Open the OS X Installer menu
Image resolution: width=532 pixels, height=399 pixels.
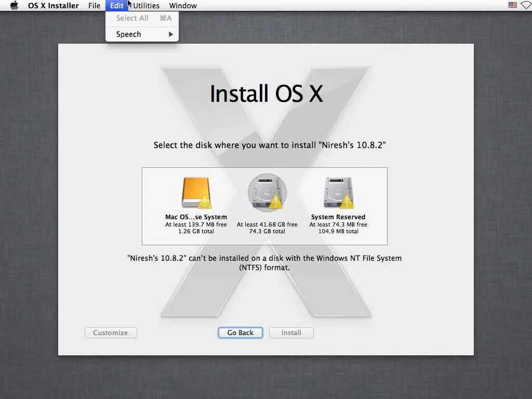pos(54,5)
